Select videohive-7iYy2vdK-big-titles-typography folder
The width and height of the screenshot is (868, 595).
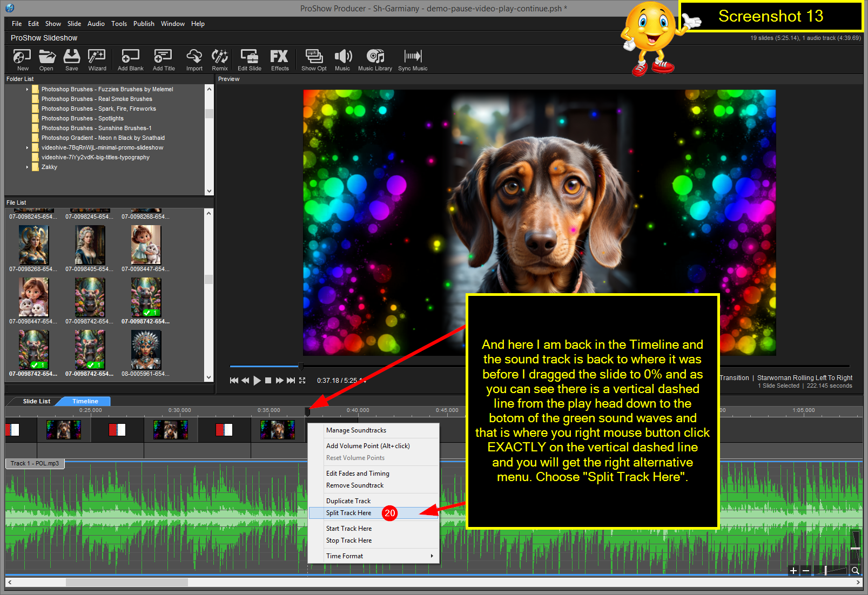tap(96, 158)
